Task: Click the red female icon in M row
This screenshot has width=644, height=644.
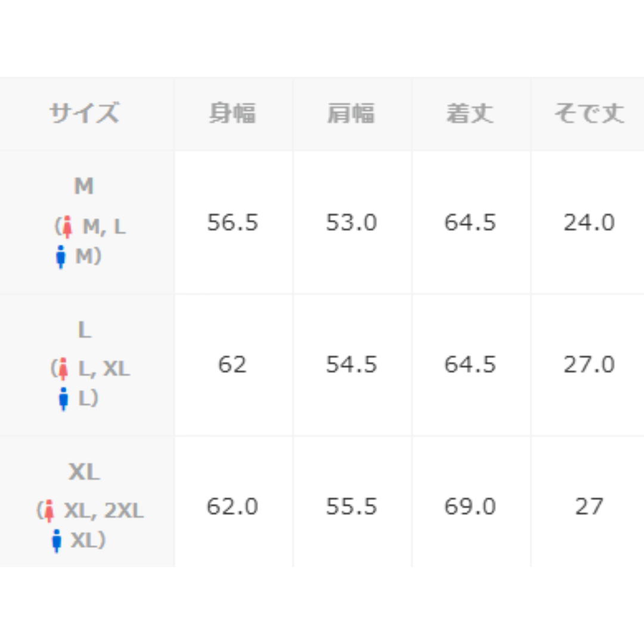Action: 67,227
